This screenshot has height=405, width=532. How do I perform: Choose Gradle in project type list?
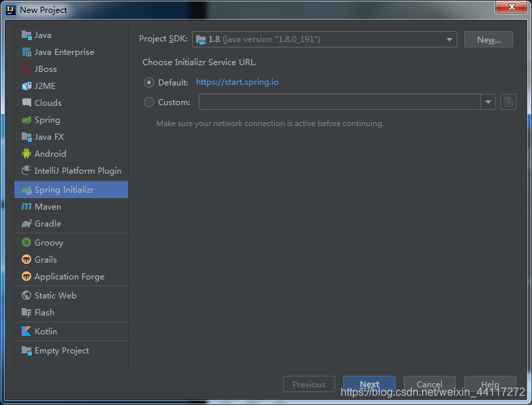point(71,224)
